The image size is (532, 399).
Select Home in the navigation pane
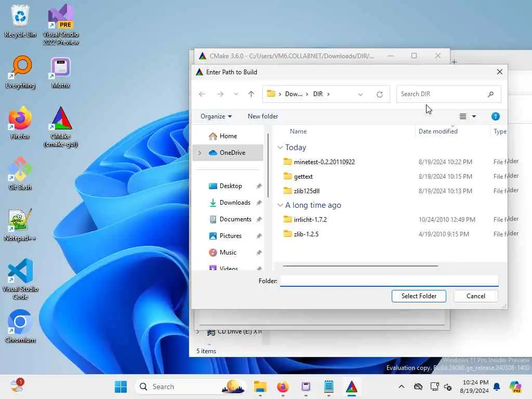[x=228, y=136]
